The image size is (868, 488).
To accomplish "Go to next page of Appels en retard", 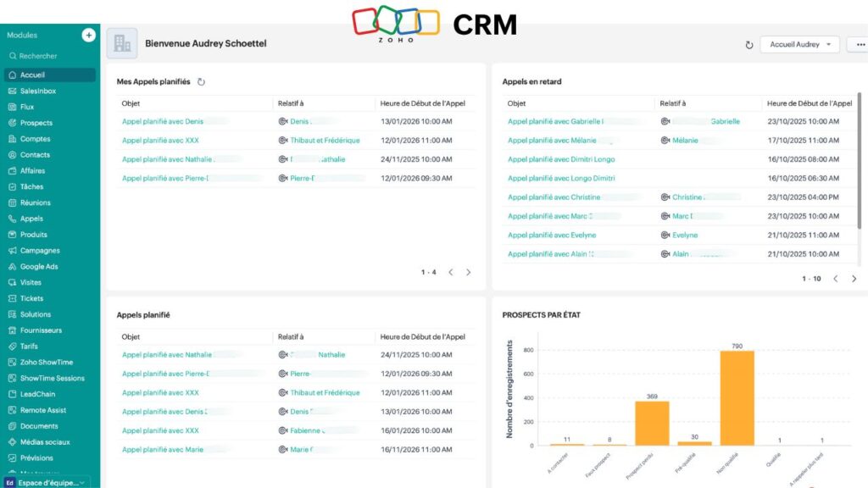I will pyautogui.click(x=854, y=279).
